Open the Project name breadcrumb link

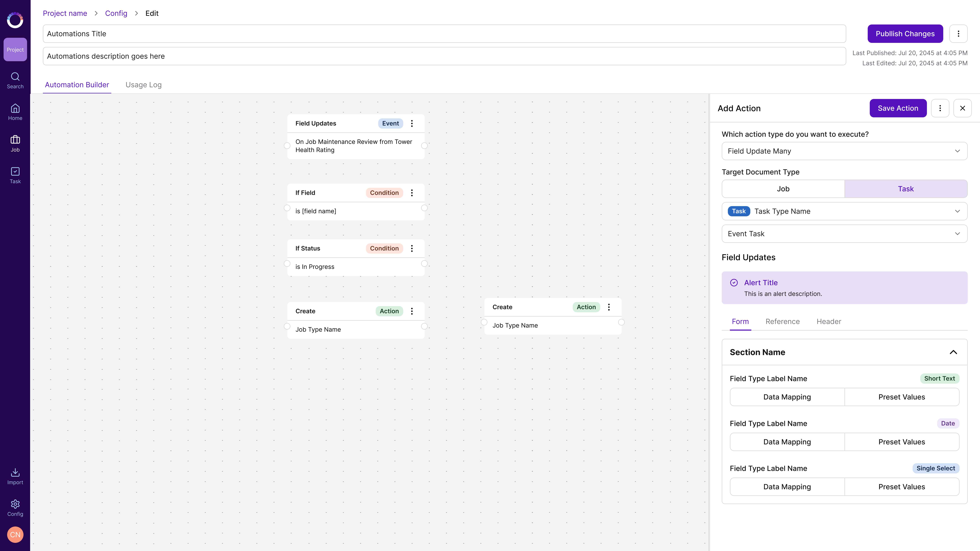coord(65,13)
